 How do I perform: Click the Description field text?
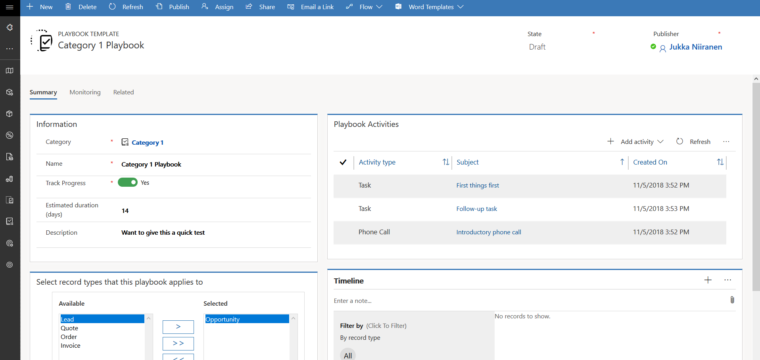163,233
